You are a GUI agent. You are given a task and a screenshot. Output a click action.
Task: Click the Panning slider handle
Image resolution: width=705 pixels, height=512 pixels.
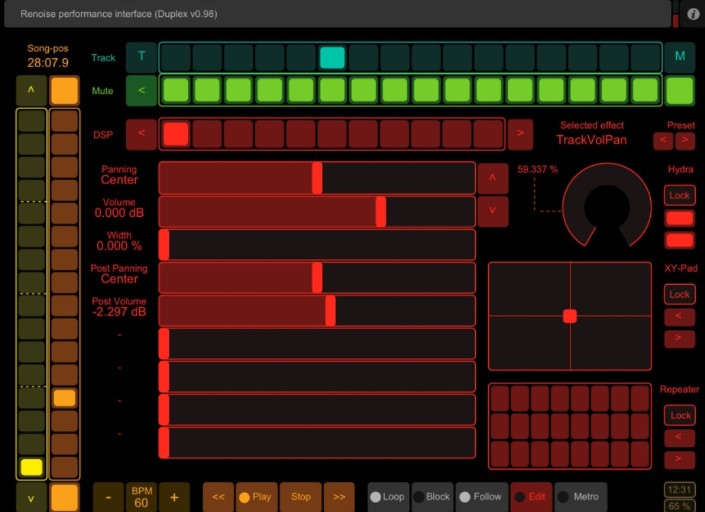[317, 178]
